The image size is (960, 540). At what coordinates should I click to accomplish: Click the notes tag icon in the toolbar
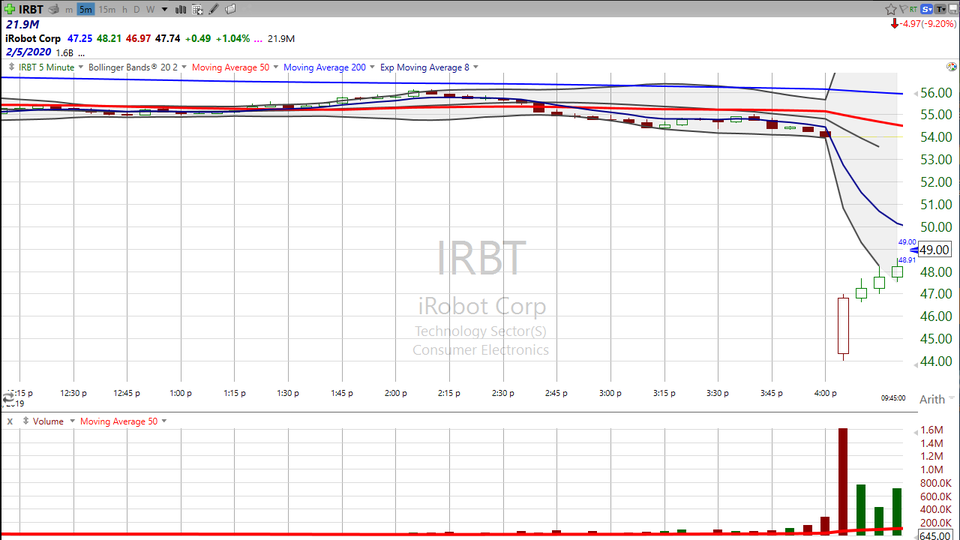pos(231,9)
